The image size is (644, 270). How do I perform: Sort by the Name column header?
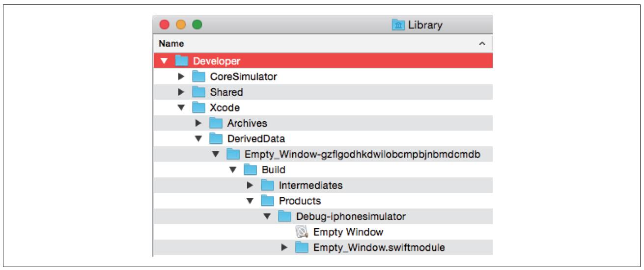pyautogui.click(x=171, y=44)
